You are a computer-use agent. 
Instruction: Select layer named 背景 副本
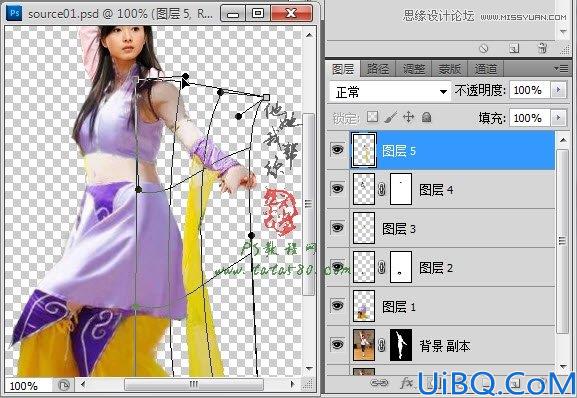point(445,346)
